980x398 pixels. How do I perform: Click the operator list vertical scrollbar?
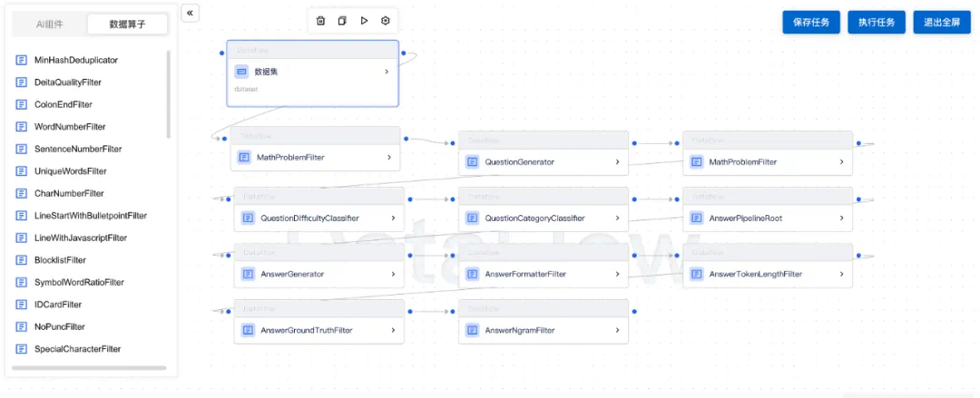[x=168, y=93]
